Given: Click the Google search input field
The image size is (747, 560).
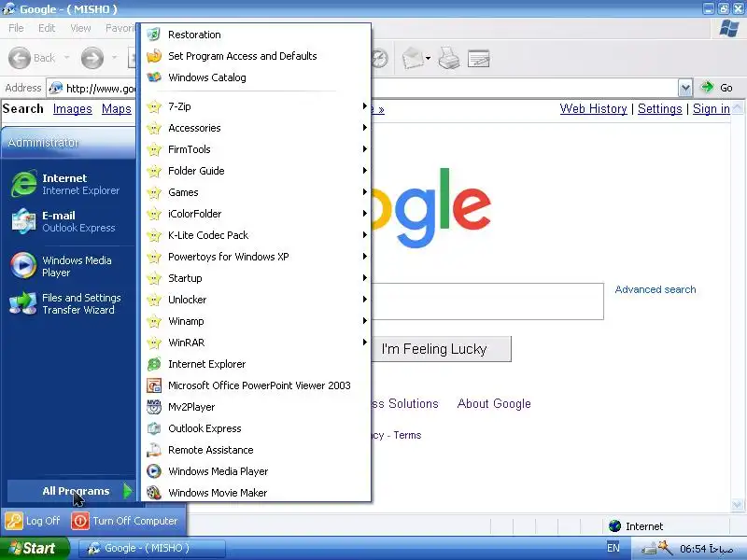Looking at the screenshot, I should pos(486,301).
